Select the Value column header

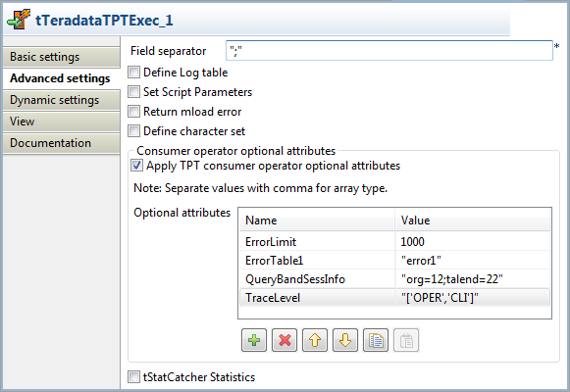tap(472, 220)
